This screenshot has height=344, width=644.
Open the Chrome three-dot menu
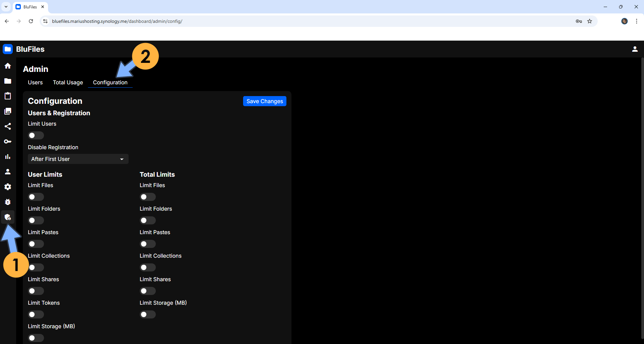[x=636, y=21]
